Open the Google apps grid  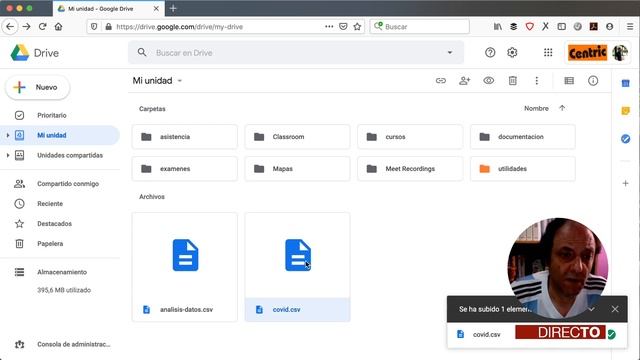coord(548,53)
